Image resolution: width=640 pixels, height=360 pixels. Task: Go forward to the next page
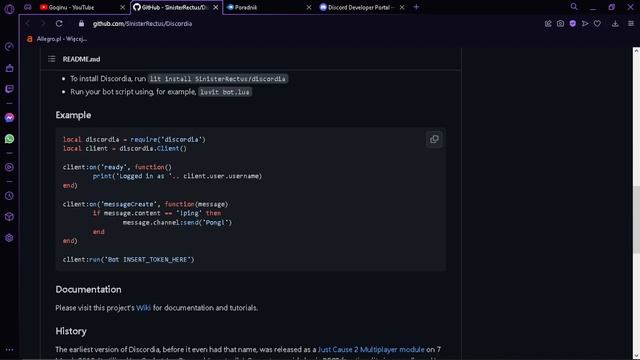[43, 24]
